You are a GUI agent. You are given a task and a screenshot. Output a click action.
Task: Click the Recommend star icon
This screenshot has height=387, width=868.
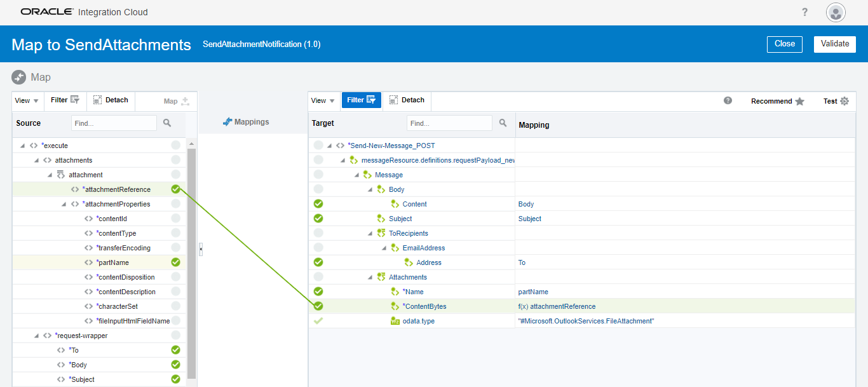point(799,101)
